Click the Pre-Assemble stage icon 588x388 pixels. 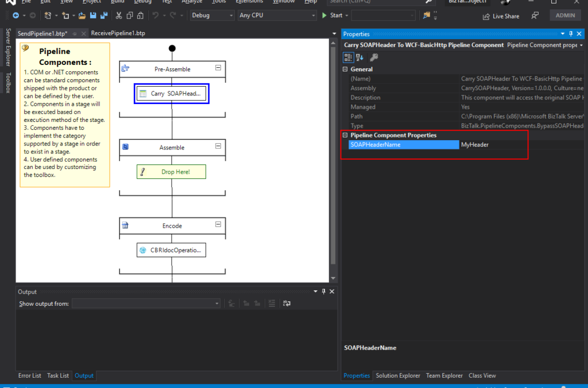point(125,68)
